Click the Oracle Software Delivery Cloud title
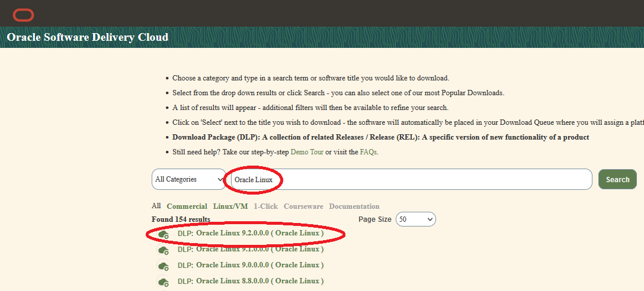 coord(88,37)
